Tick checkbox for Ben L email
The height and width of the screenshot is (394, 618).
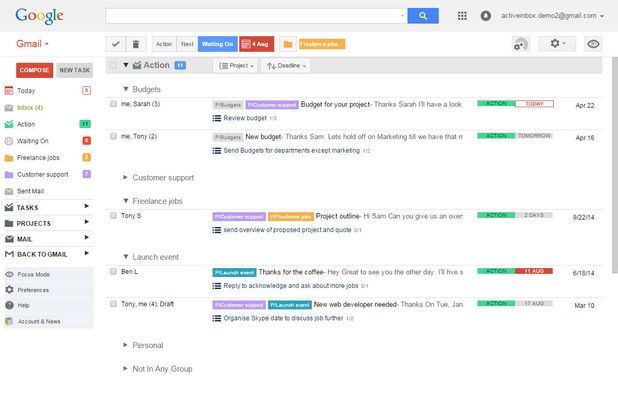click(x=114, y=271)
